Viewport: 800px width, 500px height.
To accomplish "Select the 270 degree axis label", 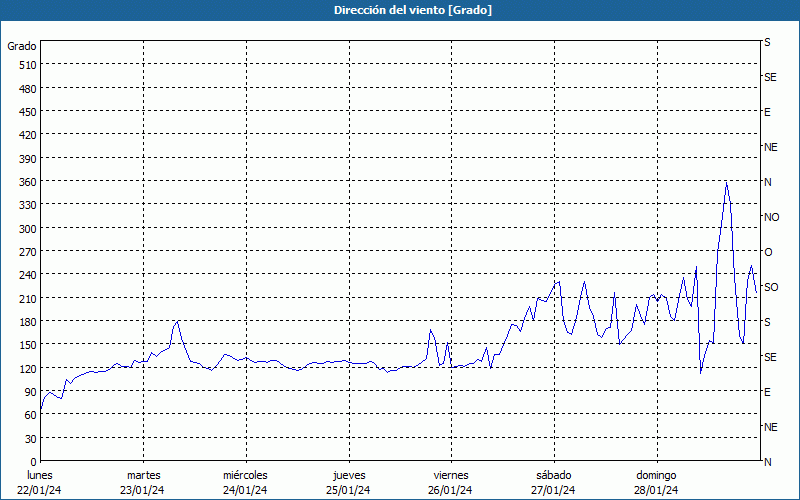I will point(28,253).
